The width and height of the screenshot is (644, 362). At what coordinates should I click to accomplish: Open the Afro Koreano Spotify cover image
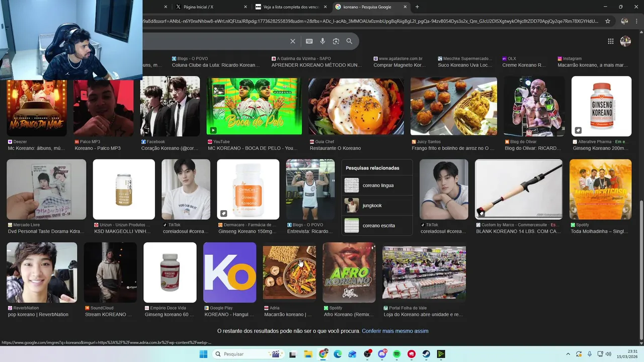[x=349, y=273]
